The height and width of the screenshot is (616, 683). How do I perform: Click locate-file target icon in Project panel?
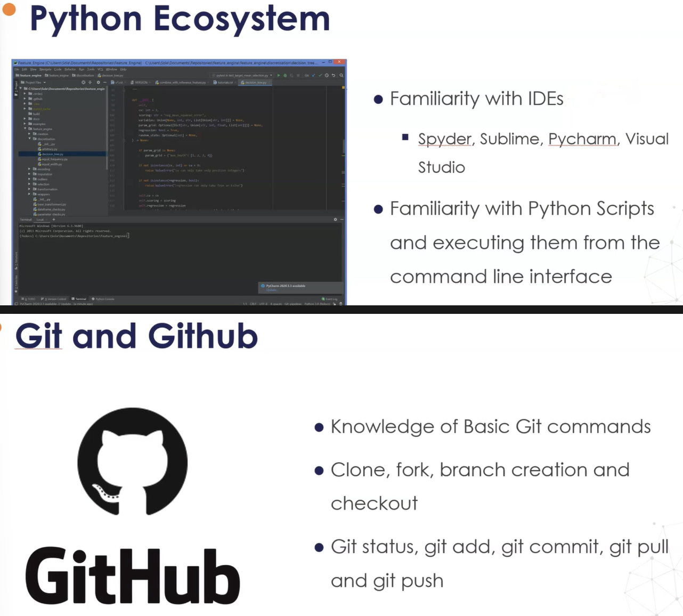point(83,83)
